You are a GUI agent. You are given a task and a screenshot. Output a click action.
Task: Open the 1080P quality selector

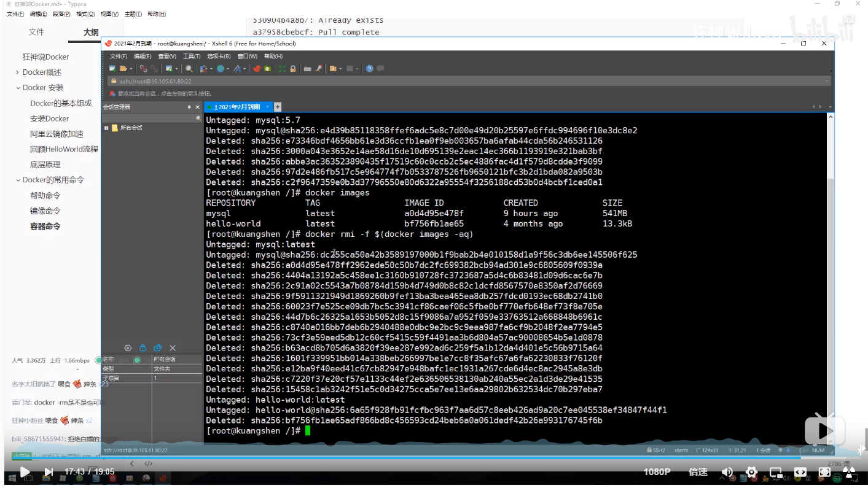point(657,472)
